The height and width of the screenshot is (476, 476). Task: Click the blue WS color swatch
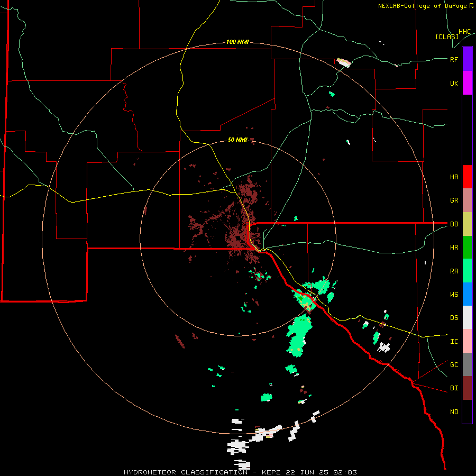[x=467, y=294]
